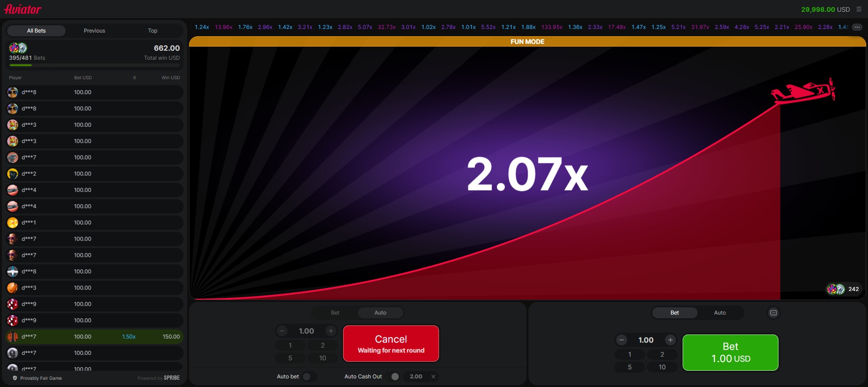
Task: Switch to the Top bets tab
Action: point(153,31)
